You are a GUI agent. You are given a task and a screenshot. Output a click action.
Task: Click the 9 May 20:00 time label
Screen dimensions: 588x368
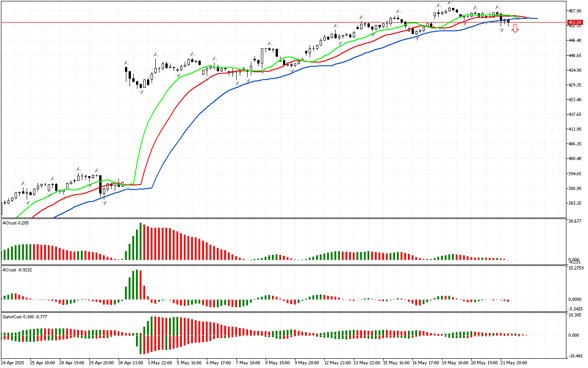(307, 362)
